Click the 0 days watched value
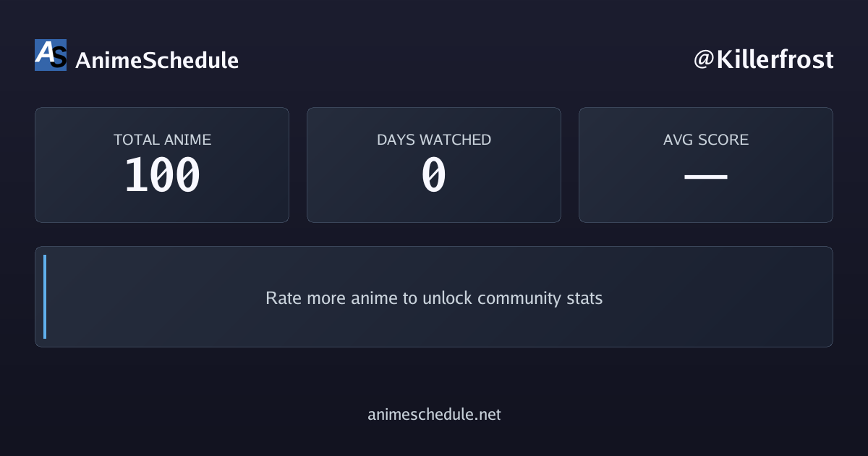Image resolution: width=868 pixels, height=456 pixels. pyautogui.click(x=434, y=176)
